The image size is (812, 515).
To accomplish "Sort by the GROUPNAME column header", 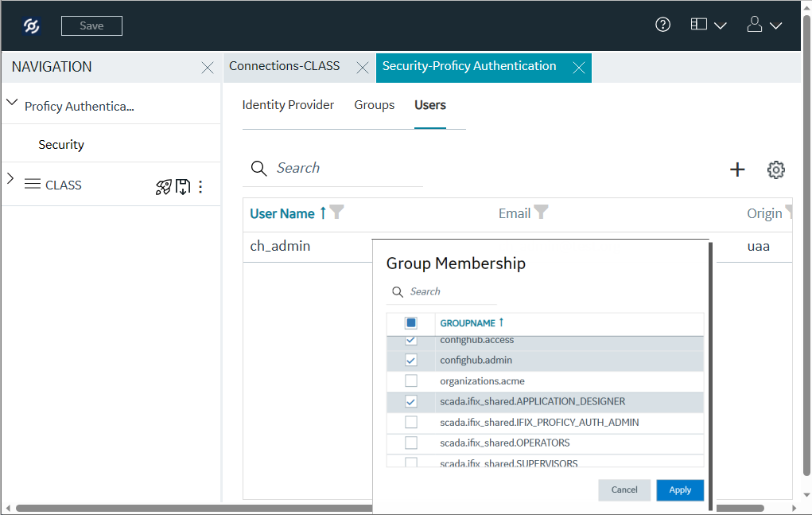I will tap(468, 323).
